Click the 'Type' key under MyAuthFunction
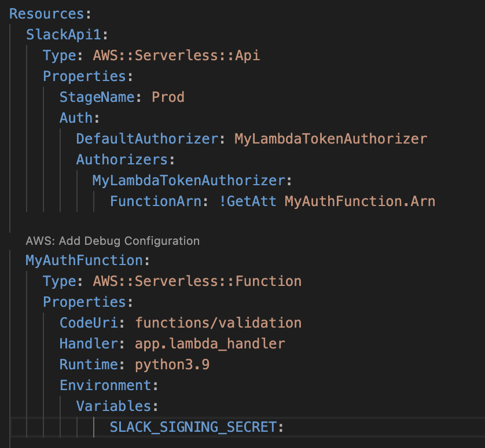 60,281
